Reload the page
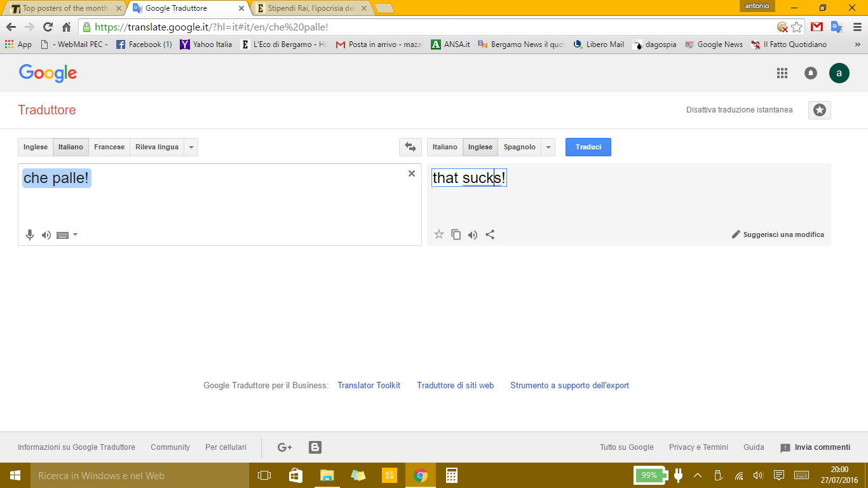868x488 pixels. point(48,27)
